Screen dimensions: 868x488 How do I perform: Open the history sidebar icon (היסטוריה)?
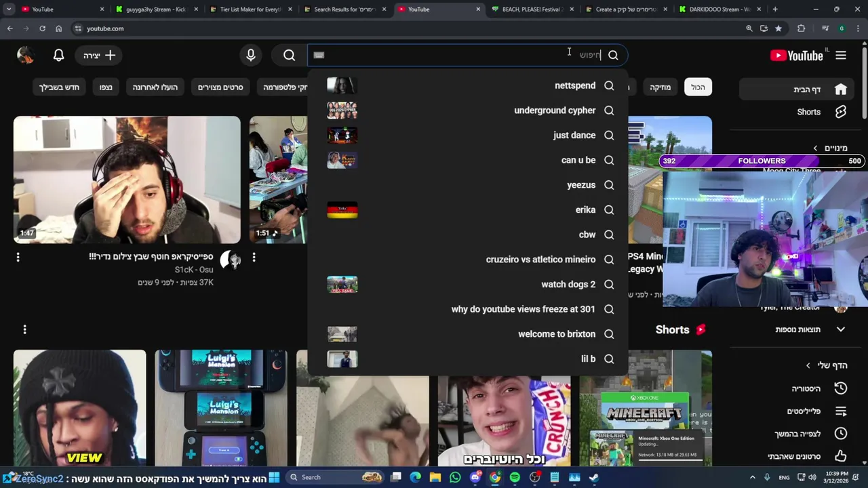click(x=841, y=388)
